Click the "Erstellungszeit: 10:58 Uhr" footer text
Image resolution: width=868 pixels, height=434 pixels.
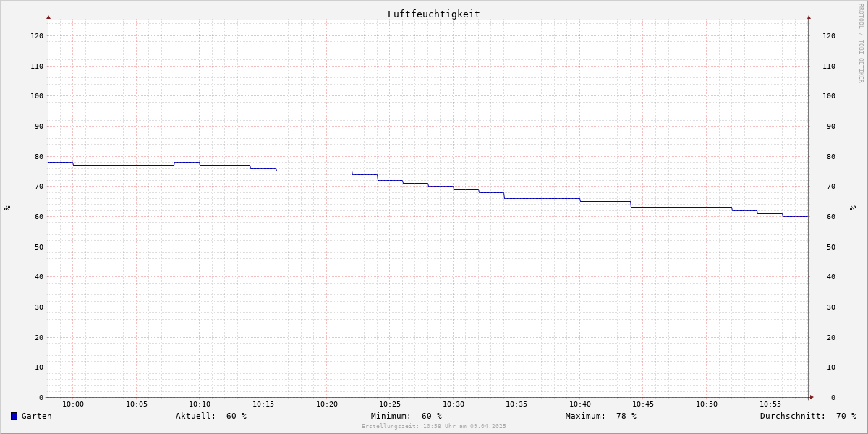pyautogui.click(x=434, y=426)
